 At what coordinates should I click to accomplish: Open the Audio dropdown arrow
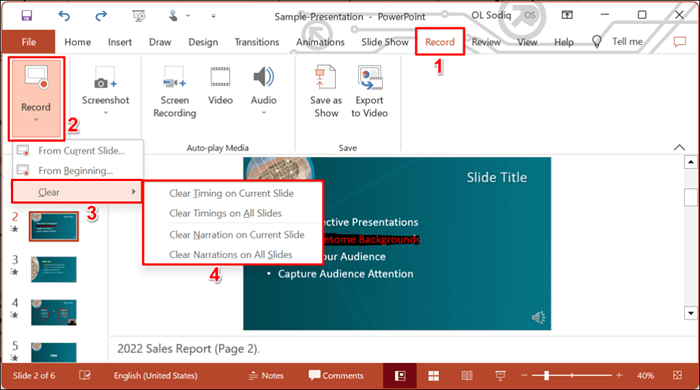[264, 112]
